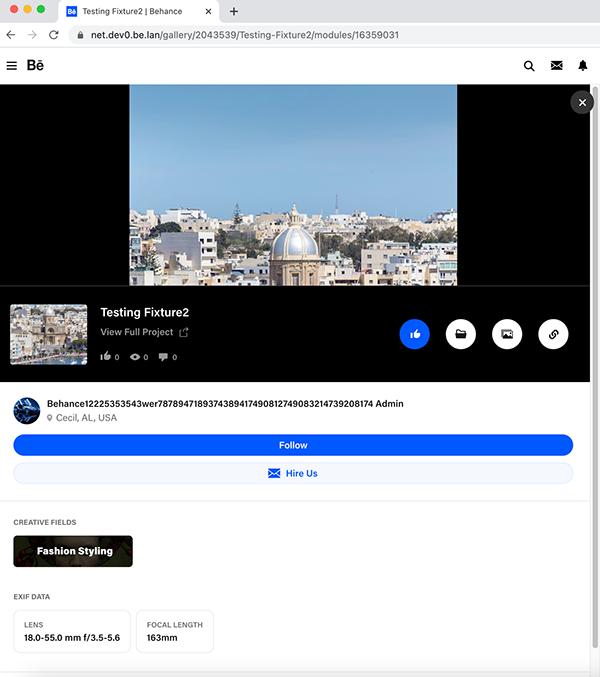The image size is (600, 677).
Task: Click the browser address bar
Action: 300,34
